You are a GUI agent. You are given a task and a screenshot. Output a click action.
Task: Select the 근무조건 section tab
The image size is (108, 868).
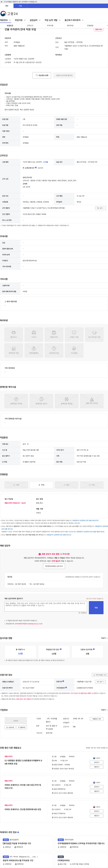[x=30, y=26]
